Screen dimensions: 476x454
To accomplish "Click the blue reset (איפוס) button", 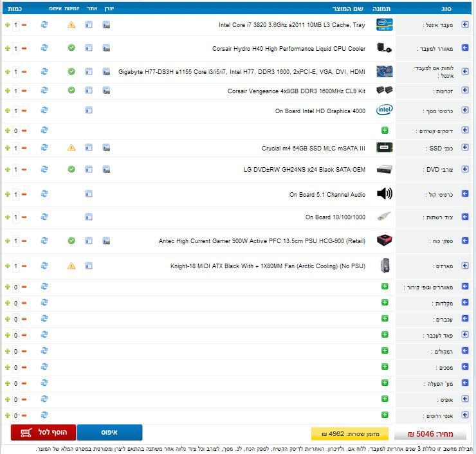I will tap(109, 432).
